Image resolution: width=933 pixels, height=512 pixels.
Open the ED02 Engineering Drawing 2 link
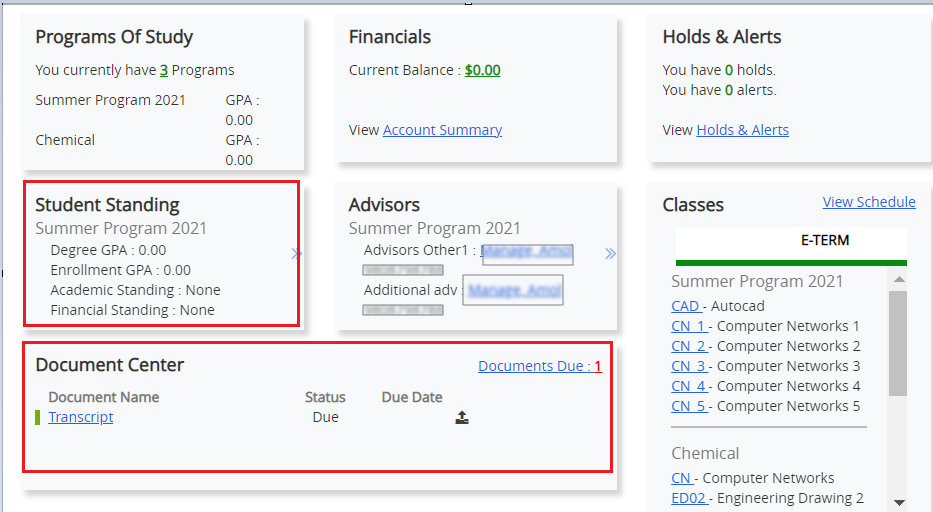click(689, 498)
